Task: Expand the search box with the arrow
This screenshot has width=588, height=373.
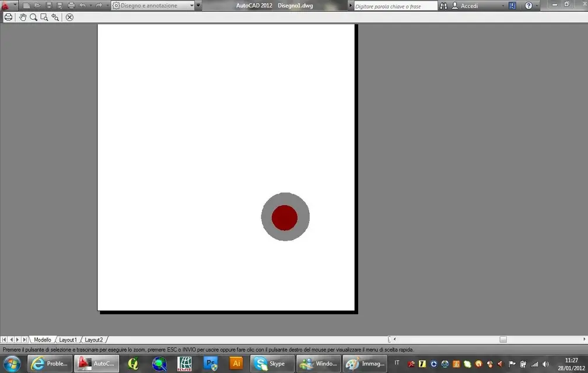Action: point(351,6)
